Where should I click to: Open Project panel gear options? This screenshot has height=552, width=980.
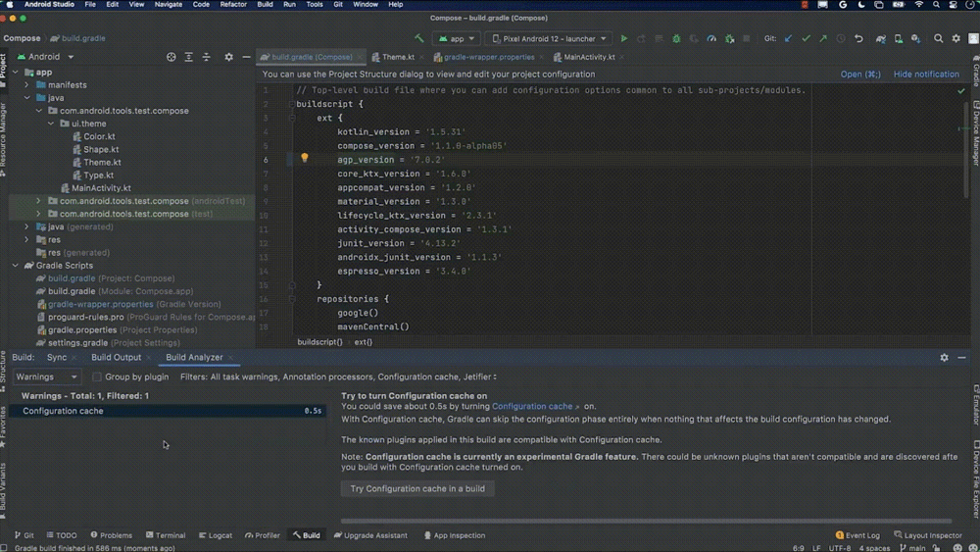(228, 57)
